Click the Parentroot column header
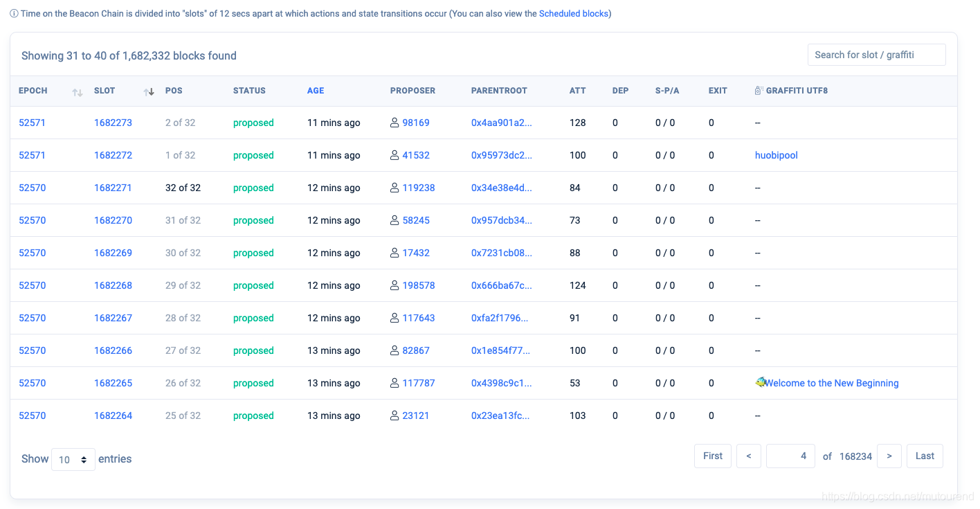The image size is (980, 509). click(x=499, y=91)
